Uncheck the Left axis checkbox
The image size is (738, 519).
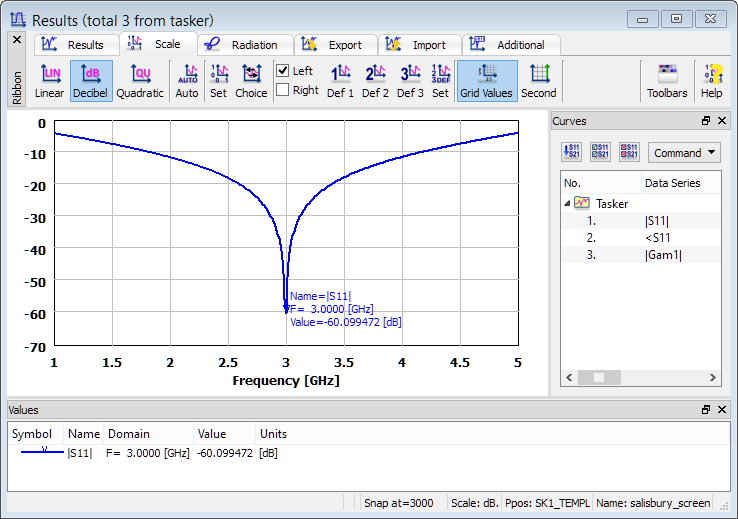[283, 71]
